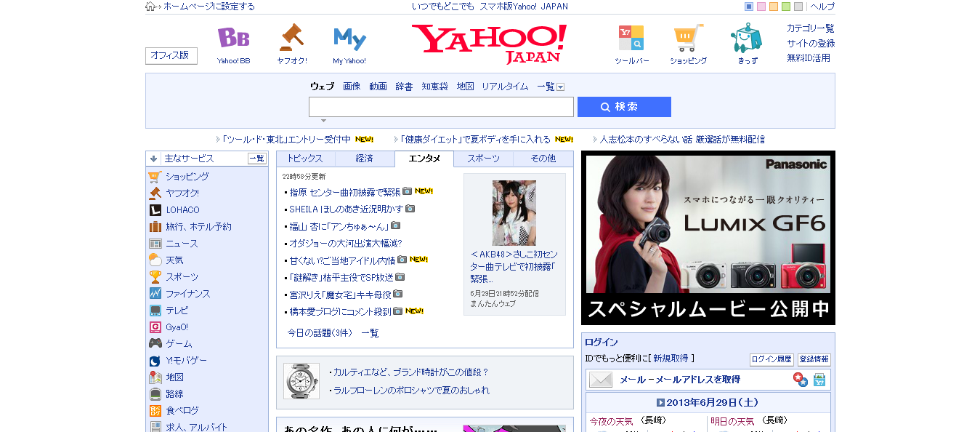Click the ログイン履歴 button
The width and height of the screenshot is (980, 432).
[772, 360]
